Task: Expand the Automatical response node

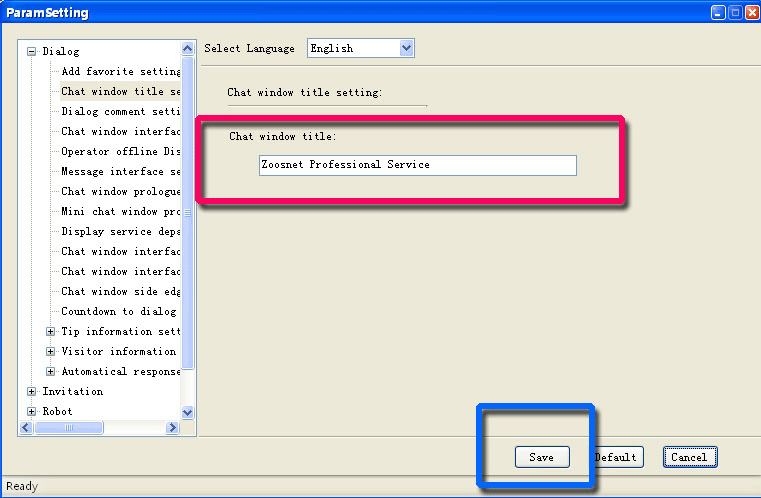Action: [50, 371]
